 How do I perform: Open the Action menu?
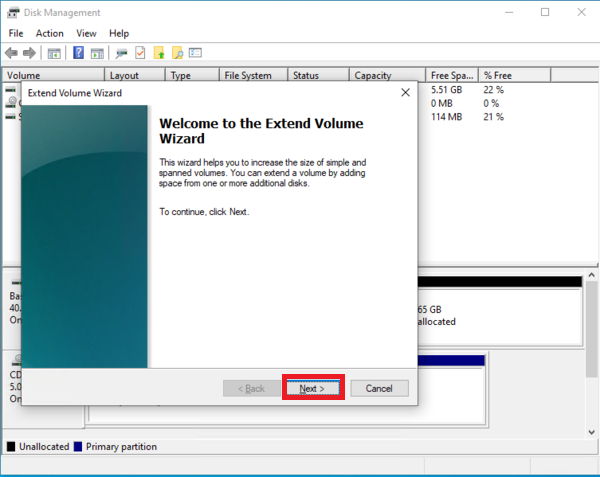click(49, 33)
